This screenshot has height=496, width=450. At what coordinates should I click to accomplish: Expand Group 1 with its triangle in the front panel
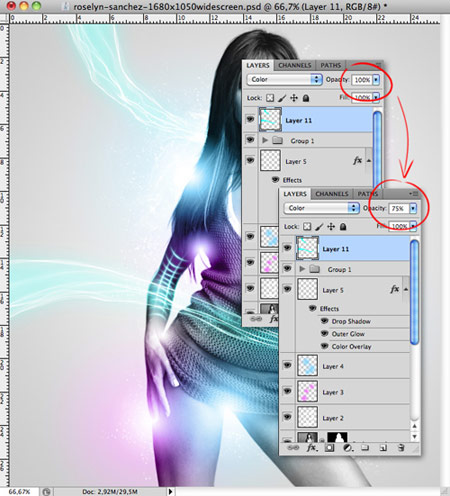point(302,269)
